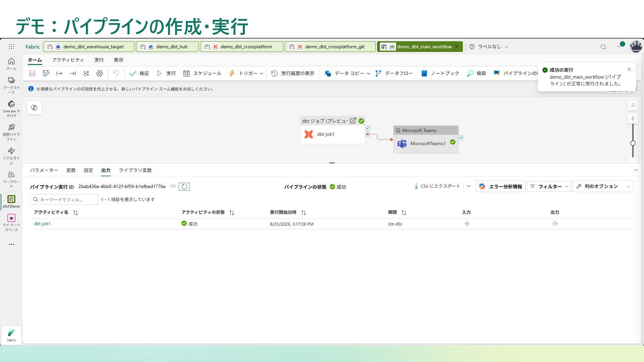Click the fit-to-screen toolbar icon
644x362 pixels.
pyautogui.click(x=86, y=73)
